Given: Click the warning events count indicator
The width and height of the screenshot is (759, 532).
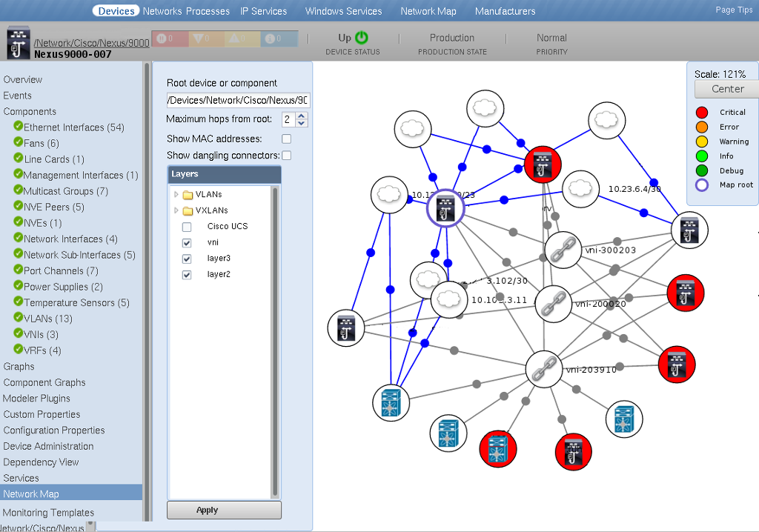Looking at the screenshot, I should click(242, 39).
